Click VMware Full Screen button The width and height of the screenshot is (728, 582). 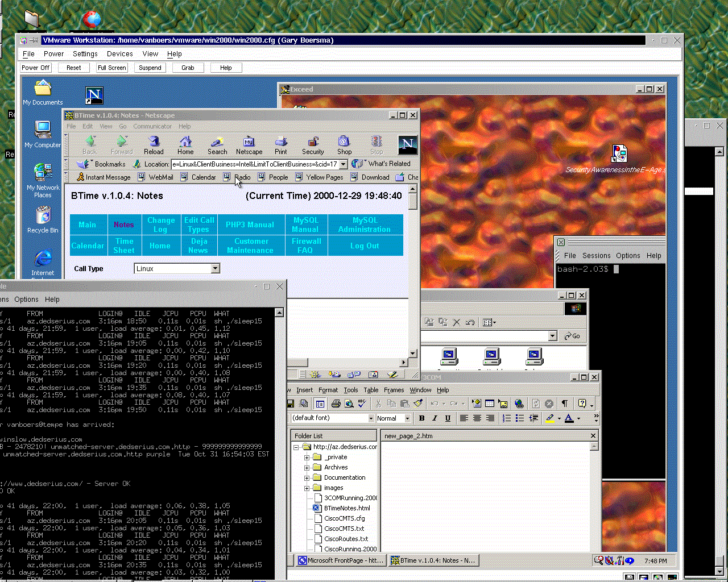click(111, 68)
